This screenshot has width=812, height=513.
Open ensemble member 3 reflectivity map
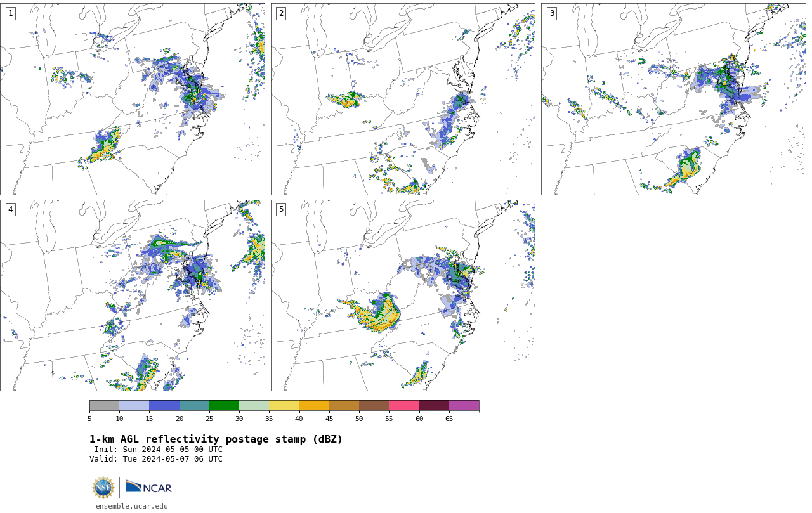pyautogui.click(x=674, y=99)
